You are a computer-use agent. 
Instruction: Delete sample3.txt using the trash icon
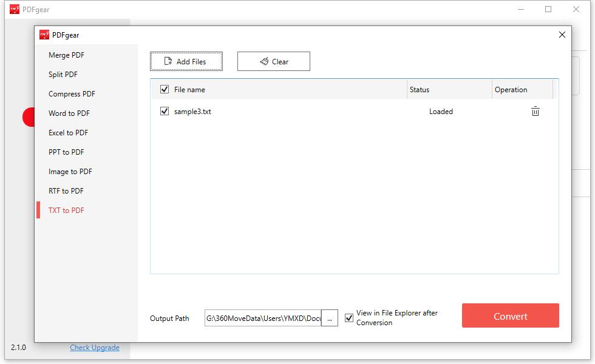pos(535,112)
